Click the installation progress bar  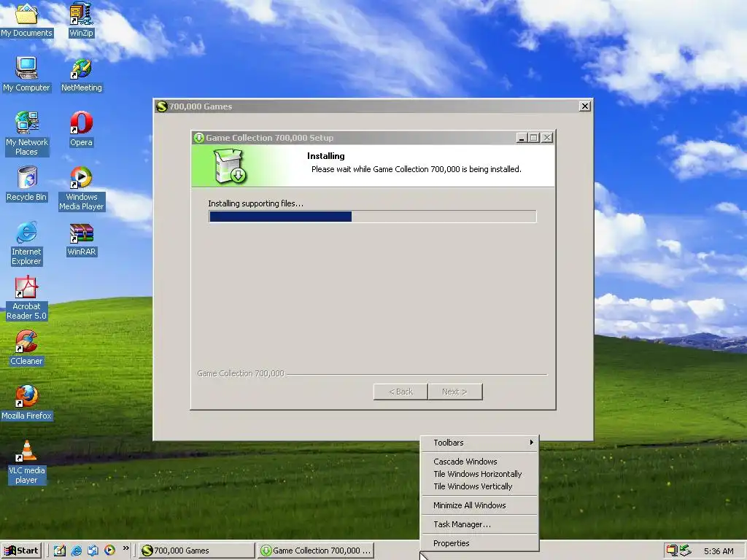pyautogui.click(x=373, y=217)
